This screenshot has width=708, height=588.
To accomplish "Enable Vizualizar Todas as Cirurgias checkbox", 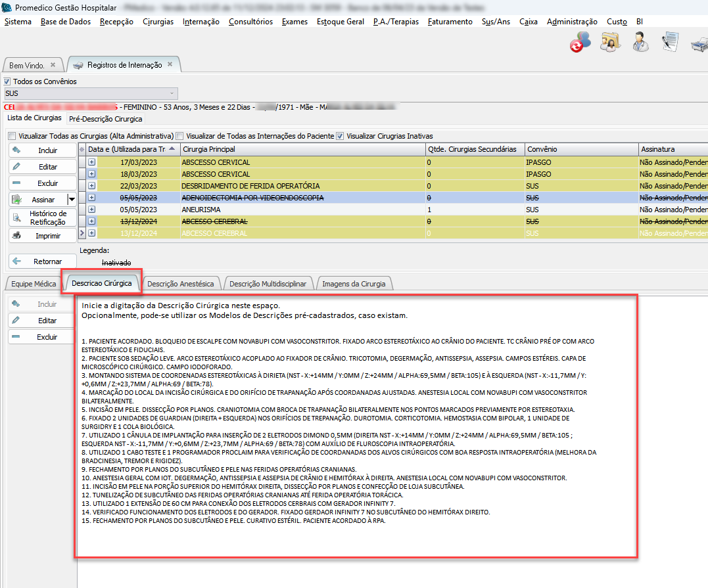I will (x=12, y=136).
